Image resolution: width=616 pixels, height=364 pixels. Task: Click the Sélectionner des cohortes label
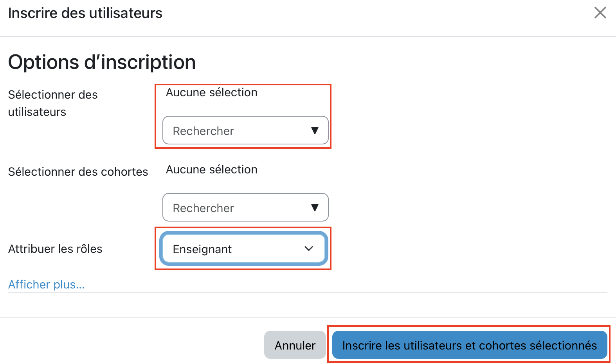point(78,172)
